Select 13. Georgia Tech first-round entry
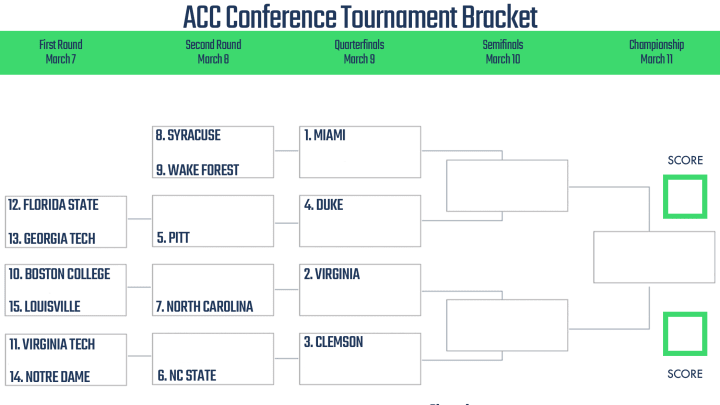This screenshot has height=405, width=720. pos(52,239)
